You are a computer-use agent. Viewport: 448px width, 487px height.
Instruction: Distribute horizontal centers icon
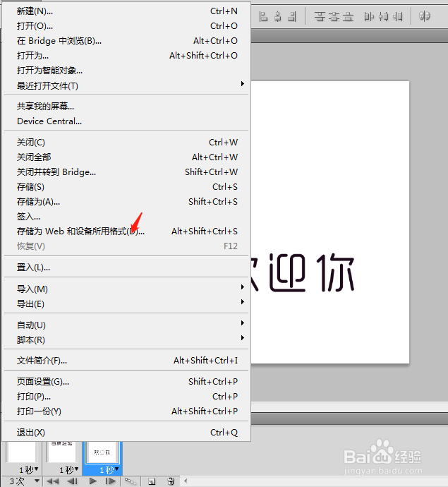pos(383,16)
